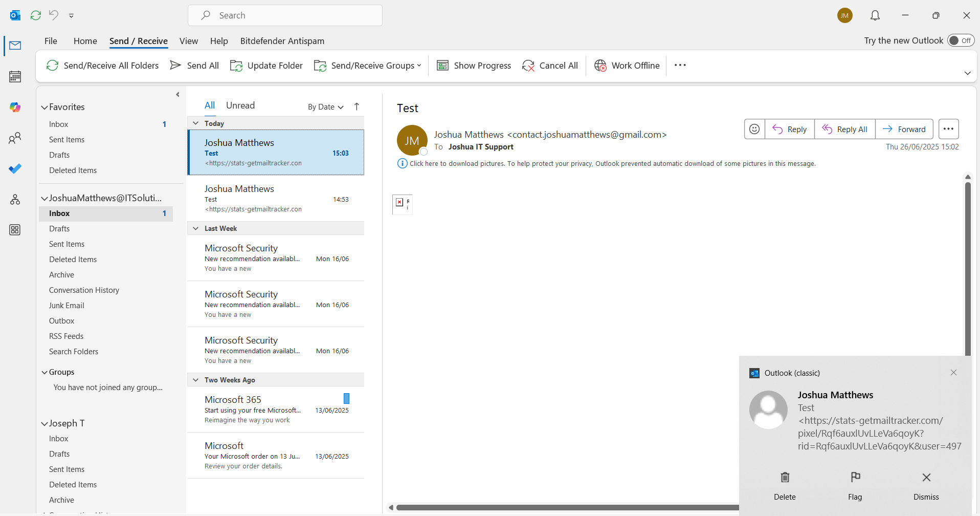Screen dimensions: 980x516
Task: Open the Mail view in sidebar
Action: tap(15, 46)
